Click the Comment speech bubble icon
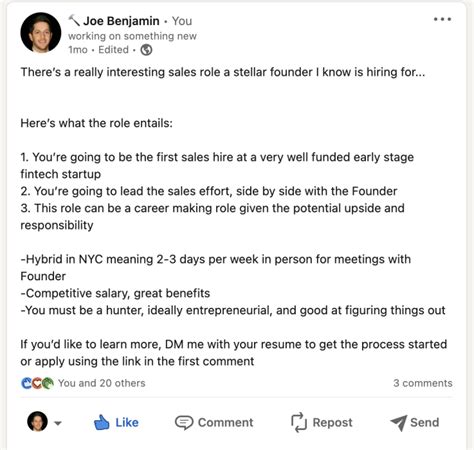Viewport: 474px width, 450px height. coord(184,423)
